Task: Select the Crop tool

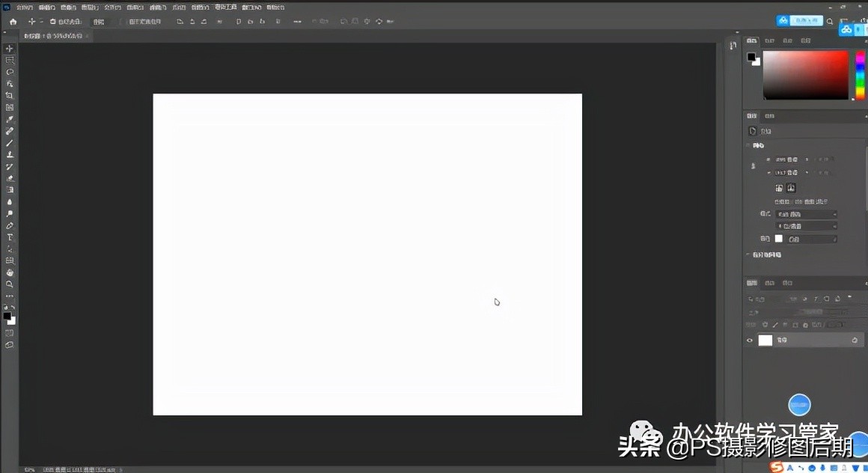Action: (x=10, y=96)
